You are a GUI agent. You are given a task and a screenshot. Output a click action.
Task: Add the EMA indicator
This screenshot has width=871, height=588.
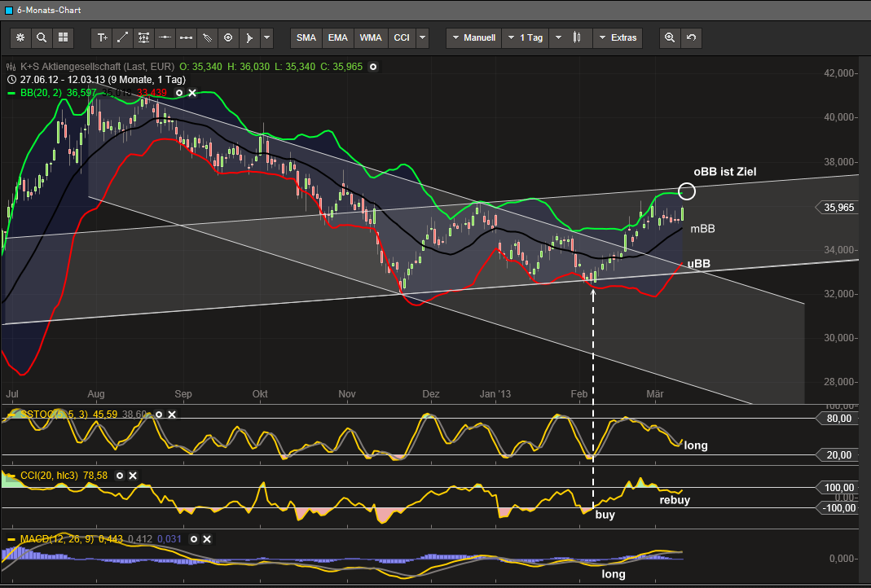pos(338,37)
